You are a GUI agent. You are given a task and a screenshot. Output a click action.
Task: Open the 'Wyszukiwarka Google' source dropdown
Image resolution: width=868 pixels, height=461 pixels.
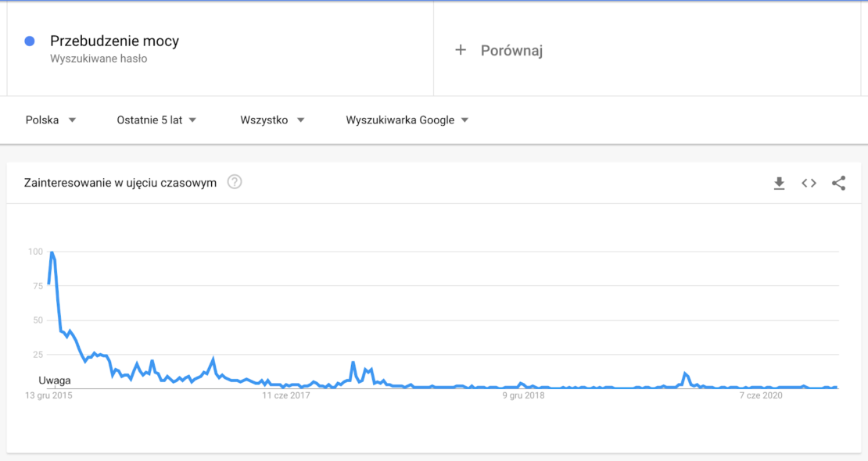[x=407, y=120]
